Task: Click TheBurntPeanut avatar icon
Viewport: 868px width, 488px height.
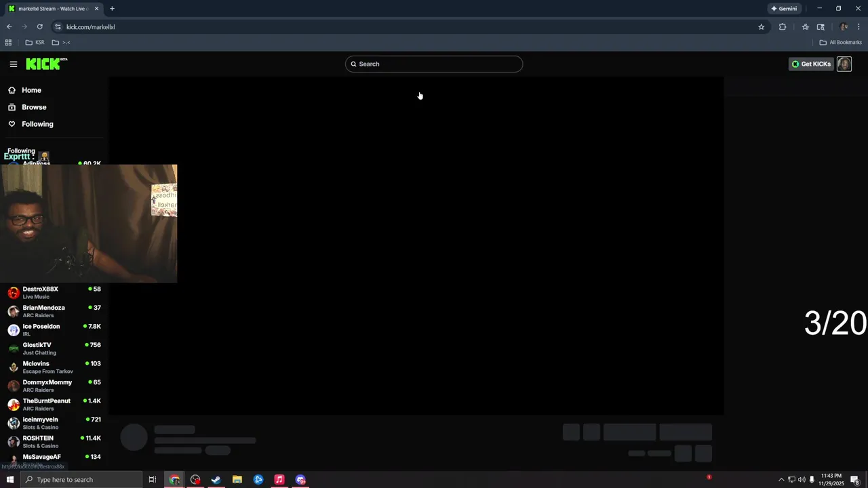Action: coord(14,405)
